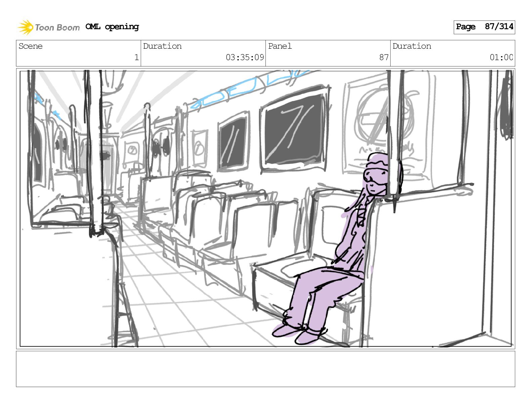The height and width of the screenshot is (411, 532).
Task: Click the scene Duration 03:35:09 value
Action: point(245,57)
